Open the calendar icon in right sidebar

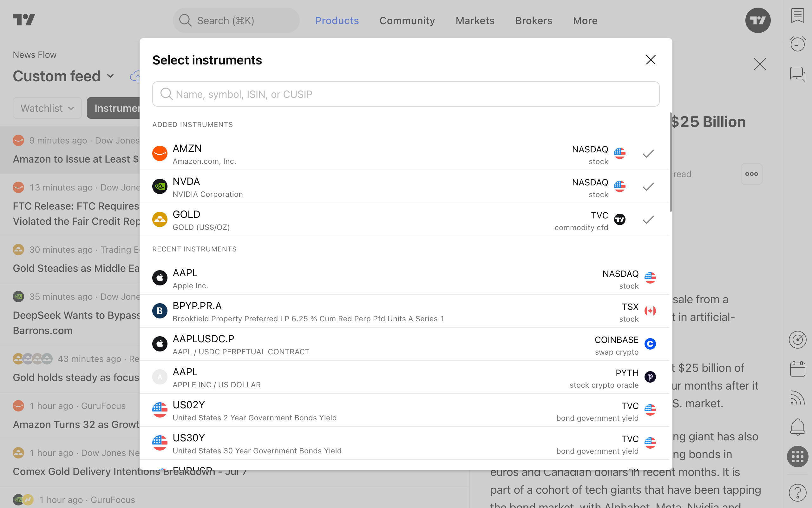[x=797, y=369]
